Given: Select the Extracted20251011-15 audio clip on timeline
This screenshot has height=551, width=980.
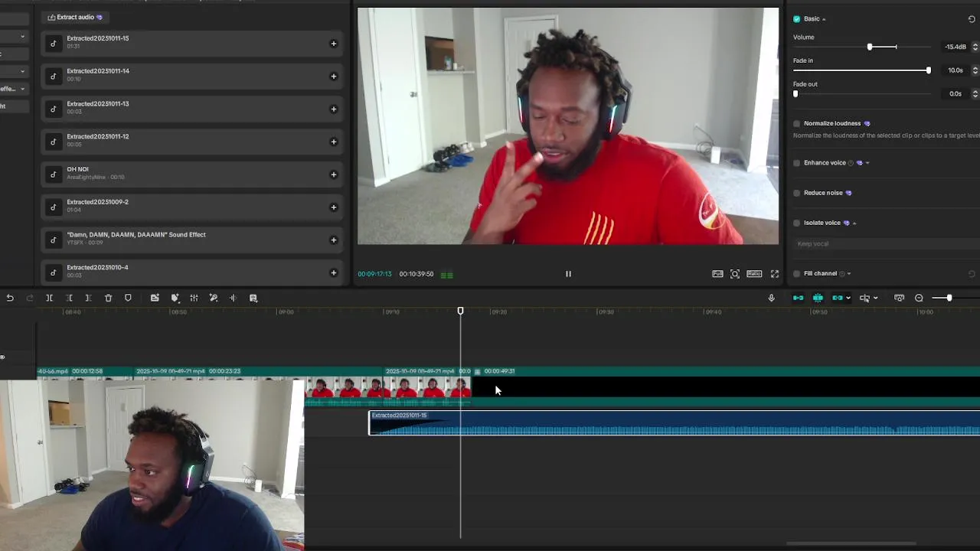Looking at the screenshot, I should point(674,423).
